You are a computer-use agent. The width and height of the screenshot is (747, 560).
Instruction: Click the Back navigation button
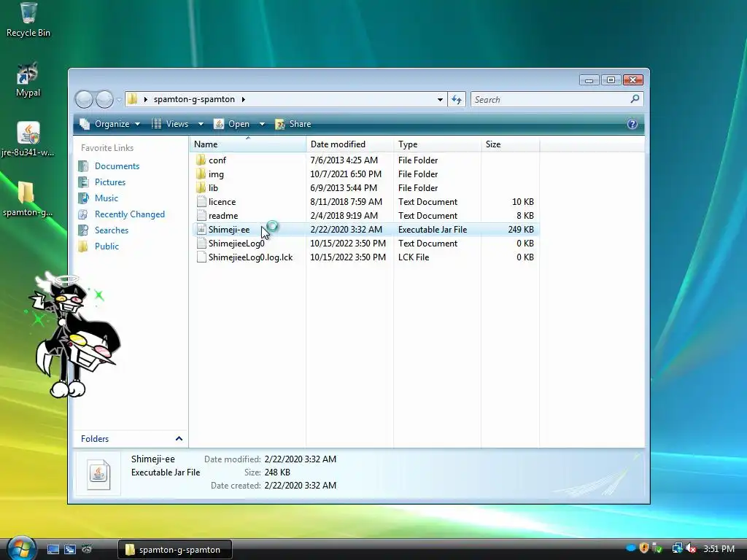[85, 99]
